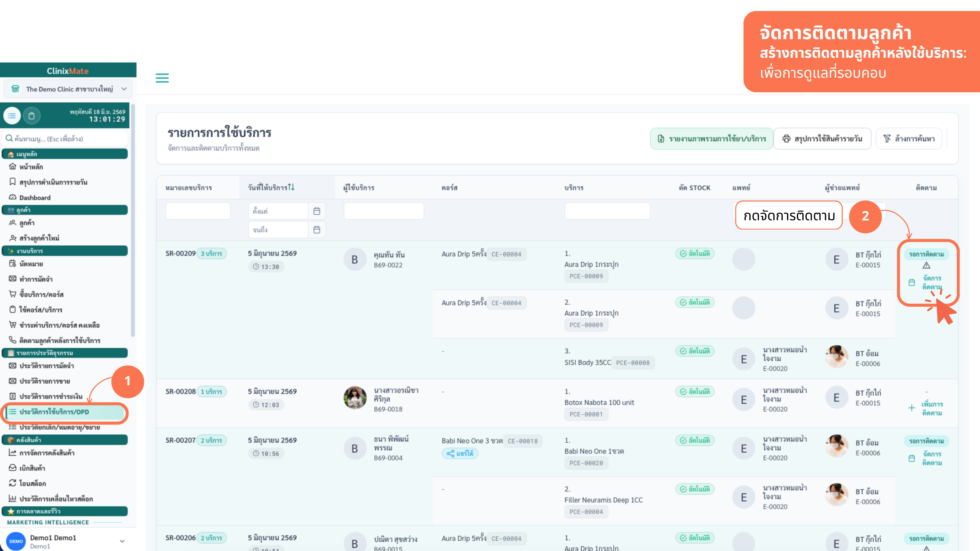
Task: Click the printer icon in สรุปการใช้สินค้ารายวัน
Action: coord(786,139)
